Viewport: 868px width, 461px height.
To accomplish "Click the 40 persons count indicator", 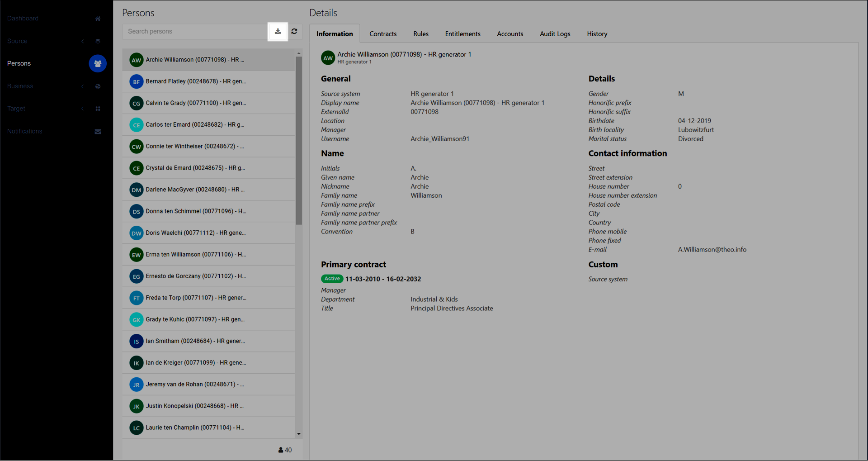I will (285, 451).
